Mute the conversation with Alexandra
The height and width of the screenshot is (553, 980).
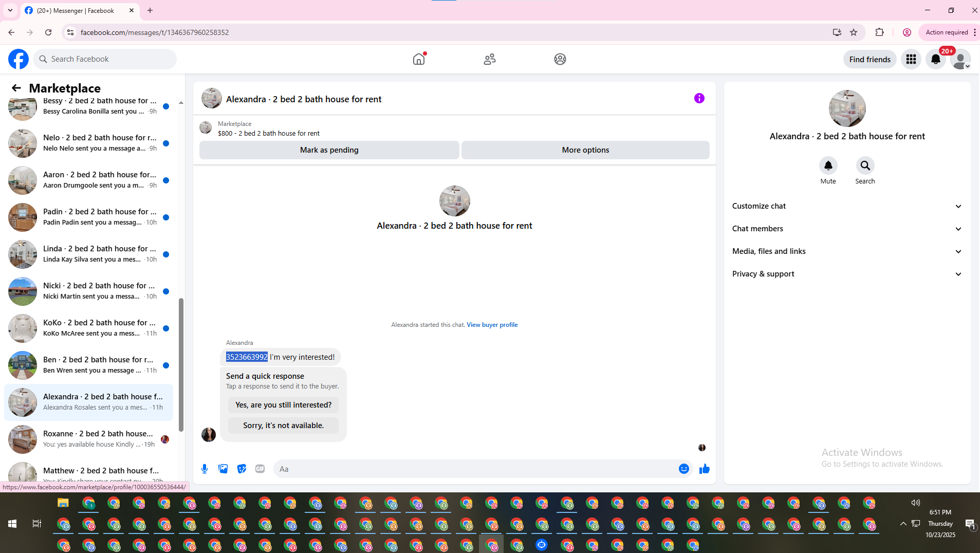[828, 165]
